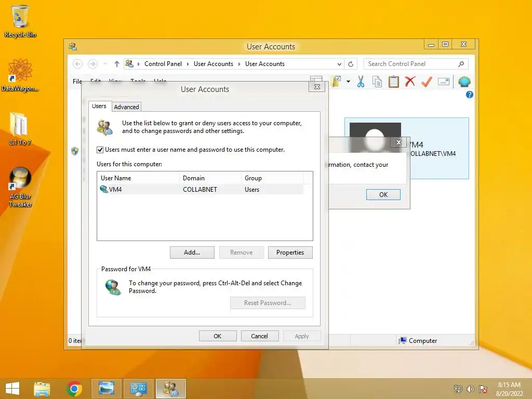Viewport: 532px width, 399px height.
Task: Expand the folder options icon dropdown arrow
Action: coord(348,82)
